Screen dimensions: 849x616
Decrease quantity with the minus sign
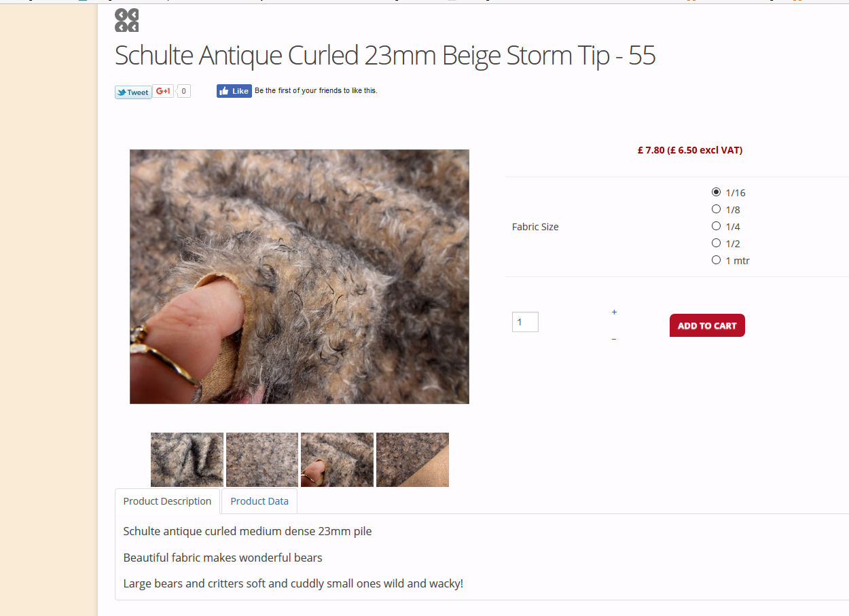click(614, 339)
